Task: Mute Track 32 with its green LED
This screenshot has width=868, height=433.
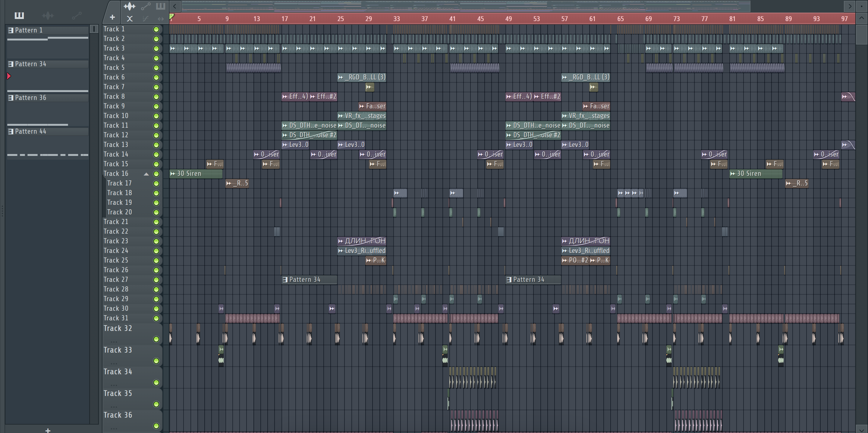Action: pyautogui.click(x=156, y=339)
